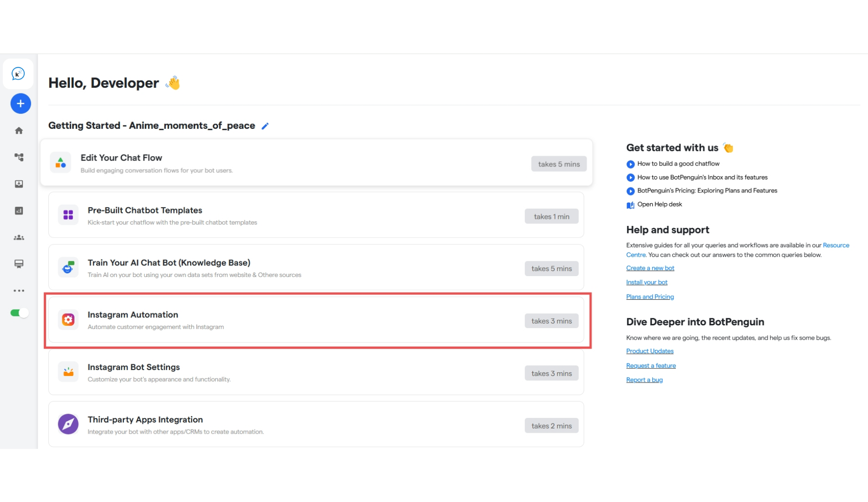The width and height of the screenshot is (868, 502).
Task: Click the 'Hello, Developer' heading
Action: point(103,83)
